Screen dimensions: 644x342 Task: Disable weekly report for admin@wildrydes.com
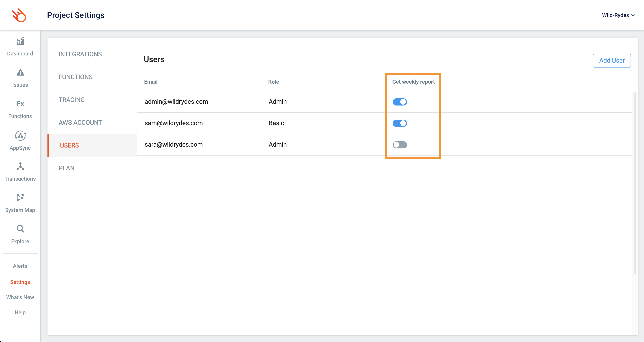(400, 102)
